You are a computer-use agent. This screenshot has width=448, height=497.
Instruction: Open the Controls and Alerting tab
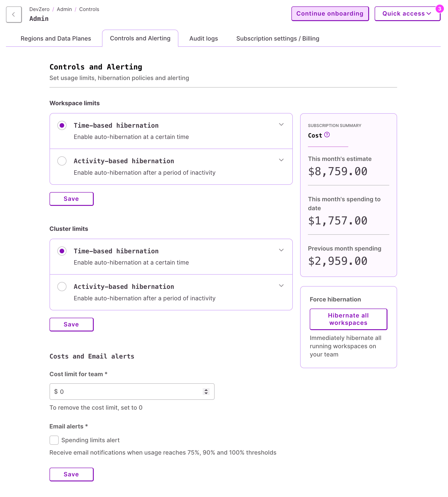point(140,39)
